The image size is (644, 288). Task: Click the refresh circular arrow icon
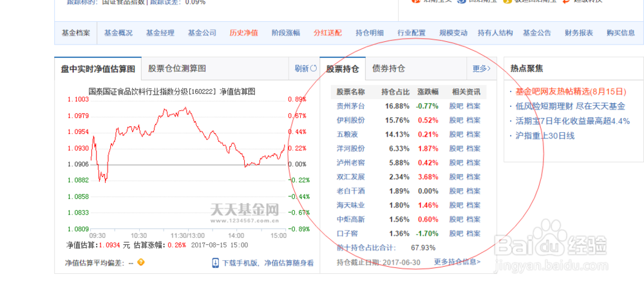314,68
